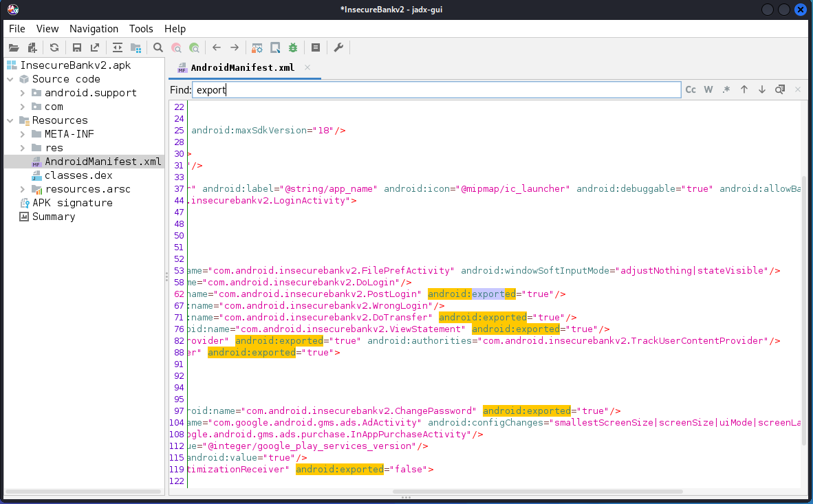Open APK signature tree item
Image resolution: width=813 pixels, height=504 pixels.
[x=72, y=204]
